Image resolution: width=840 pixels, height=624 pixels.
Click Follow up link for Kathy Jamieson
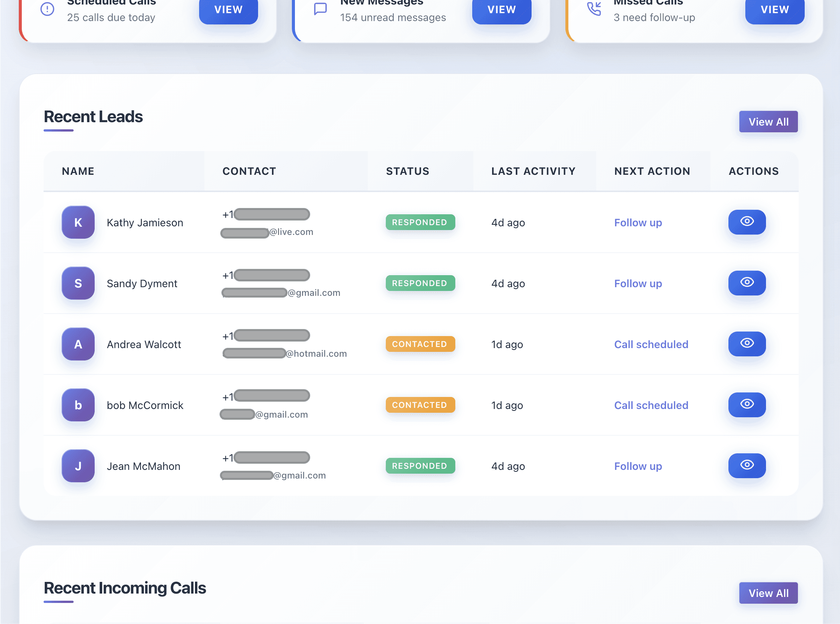tap(638, 223)
